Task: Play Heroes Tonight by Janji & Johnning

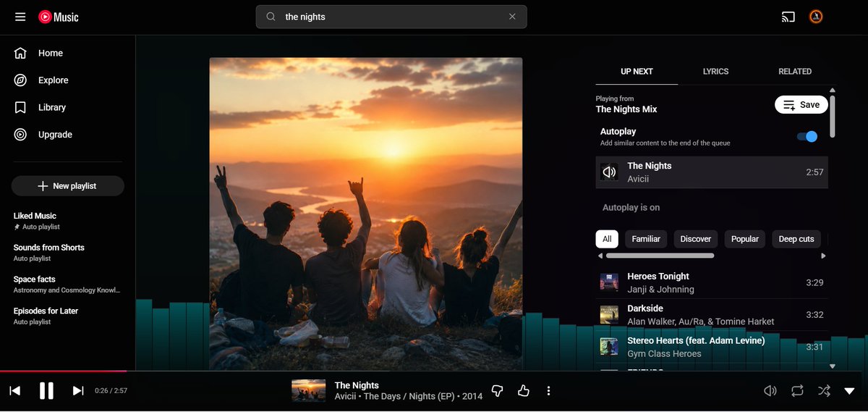Action: pyautogui.click(x=712, y=283)
